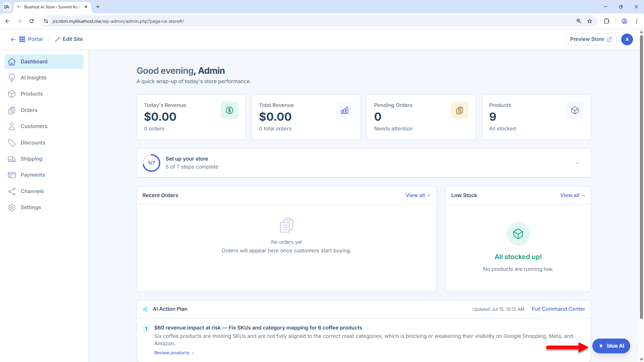
Task: Focus the browser address bar URL
Action: 118,21
